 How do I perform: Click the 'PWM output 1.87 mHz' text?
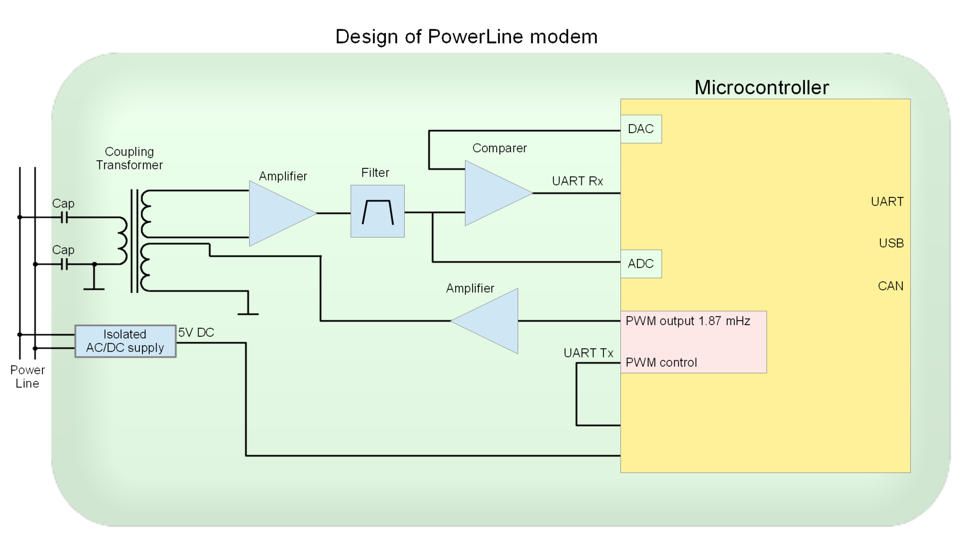click(688, 321)
